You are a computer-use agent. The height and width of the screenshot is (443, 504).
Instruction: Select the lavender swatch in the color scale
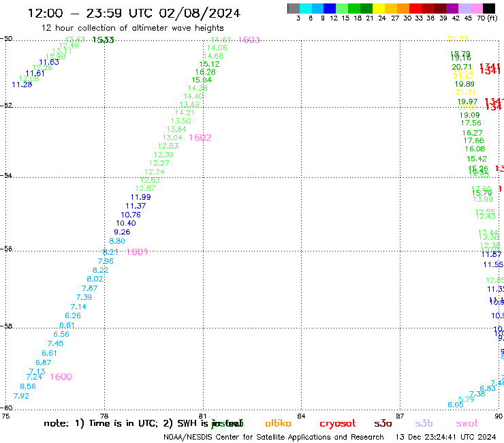tap(464, 8)
